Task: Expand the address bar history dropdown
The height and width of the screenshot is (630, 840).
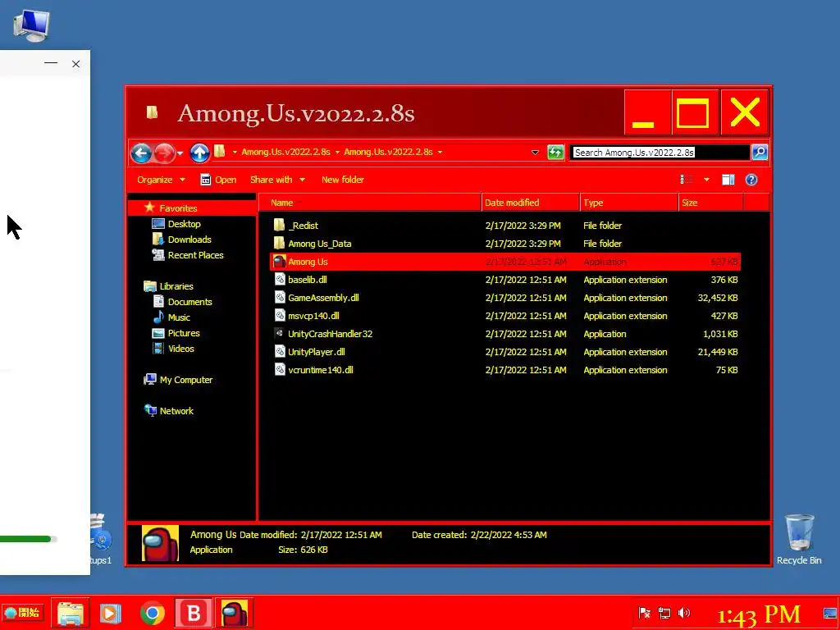Action: [x=535, y=152]
